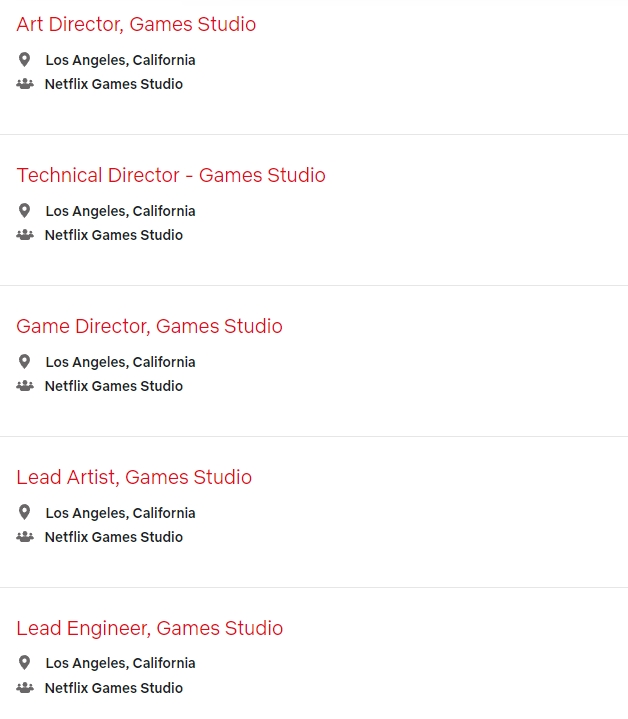Click Netflix Games Studio text under Lead Artist

click(114, 537)
